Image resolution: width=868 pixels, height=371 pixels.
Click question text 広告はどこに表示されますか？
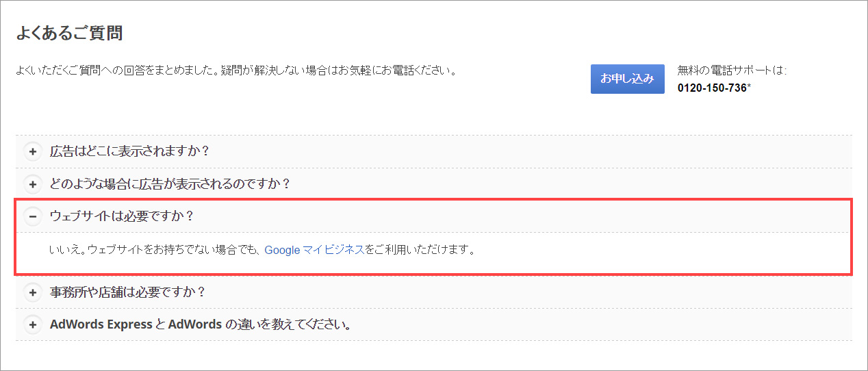[129, 151]
